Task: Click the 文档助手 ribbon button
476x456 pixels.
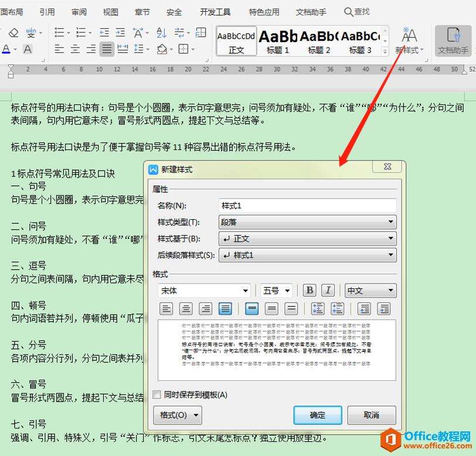Action: click(453, 40)
